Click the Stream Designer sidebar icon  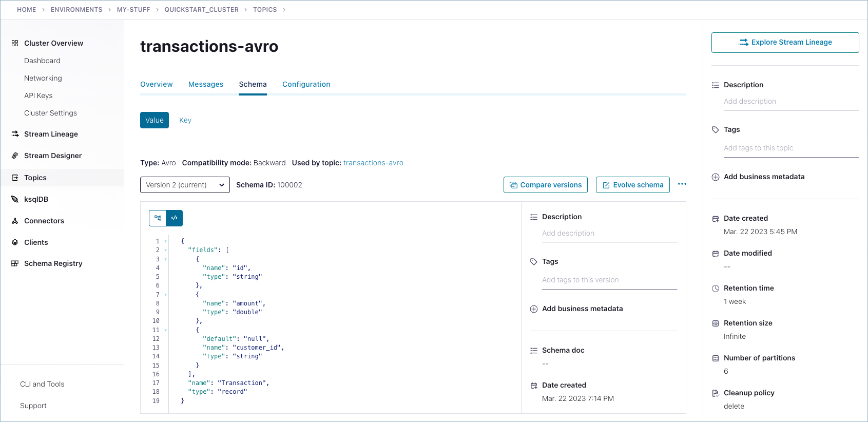[x=15, y=156]
